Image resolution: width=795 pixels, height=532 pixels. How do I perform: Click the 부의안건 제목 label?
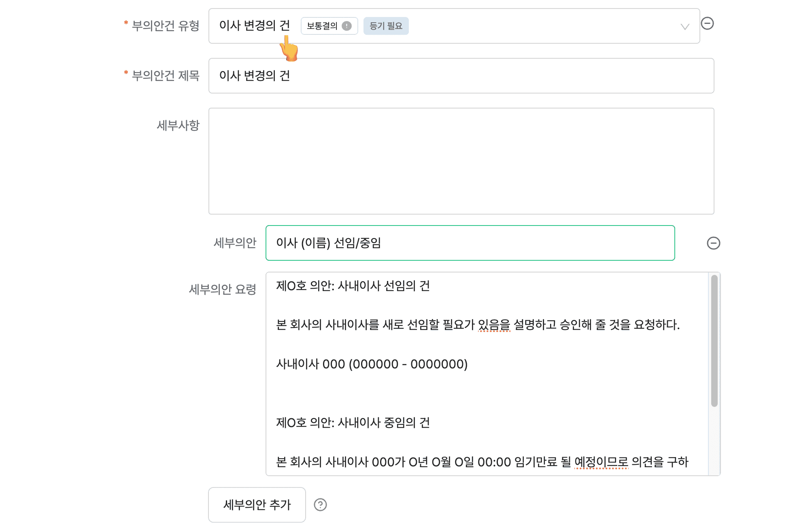[166, 76]
